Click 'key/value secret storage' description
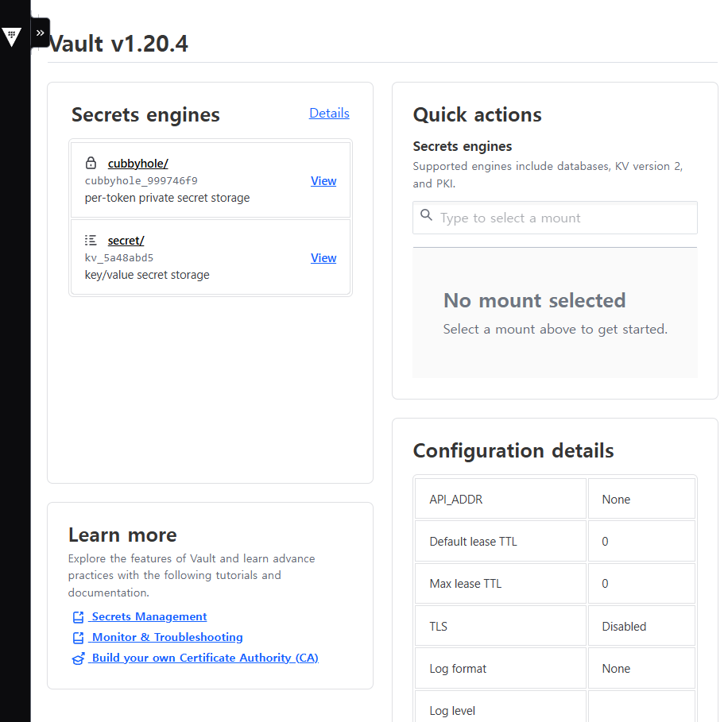Image resolution: width=728 pixels, height=722 pixels. (x=147, y=275)
